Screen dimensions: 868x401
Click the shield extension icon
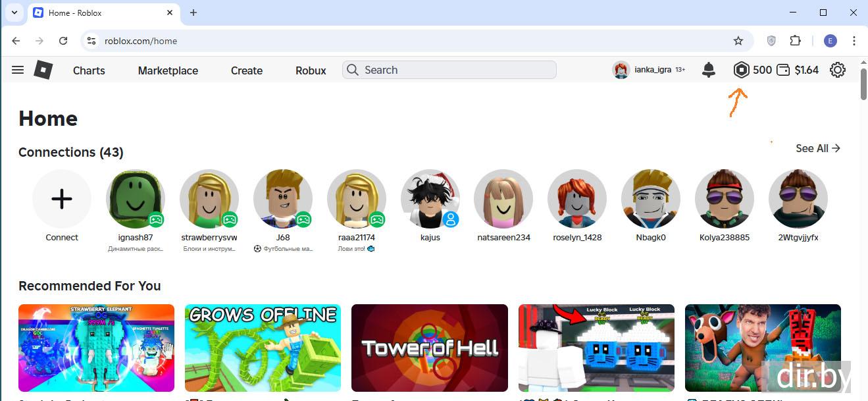(771, 41)
